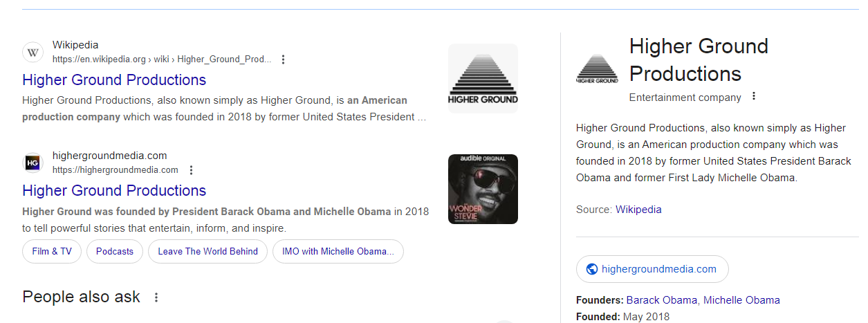Open the Leave The World Behind chip

pyautogui.click(x=207, y=252)
